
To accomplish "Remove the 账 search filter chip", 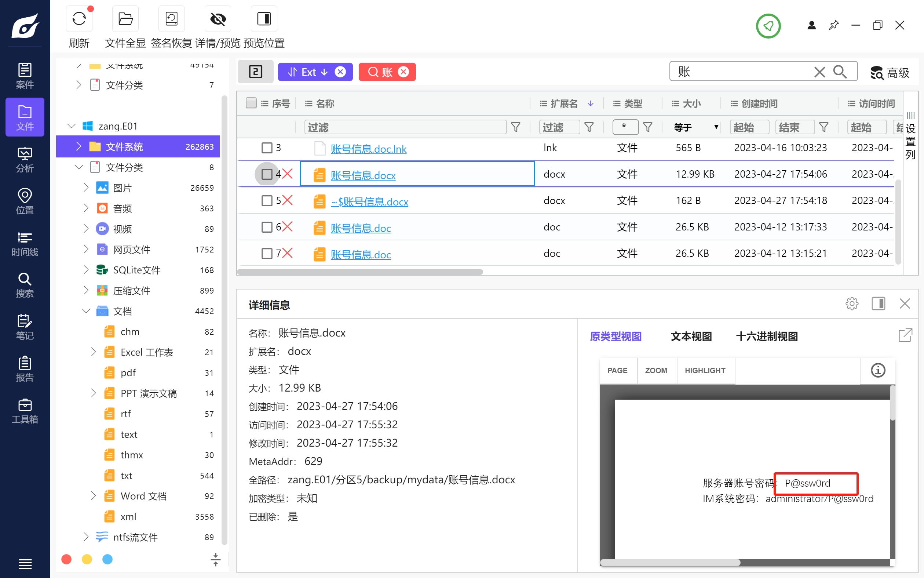I will [403, 72].
